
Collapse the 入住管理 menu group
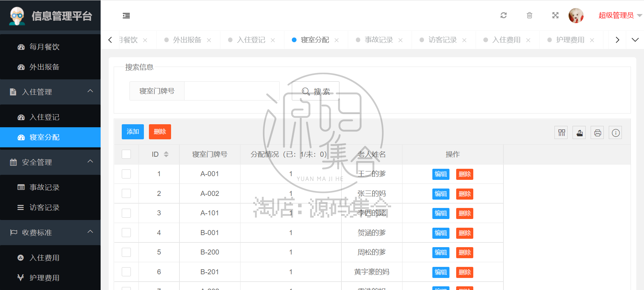point(50,92)
